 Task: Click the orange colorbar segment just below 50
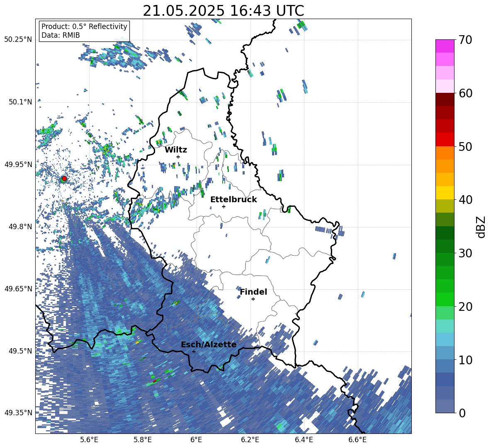[445, 153]
